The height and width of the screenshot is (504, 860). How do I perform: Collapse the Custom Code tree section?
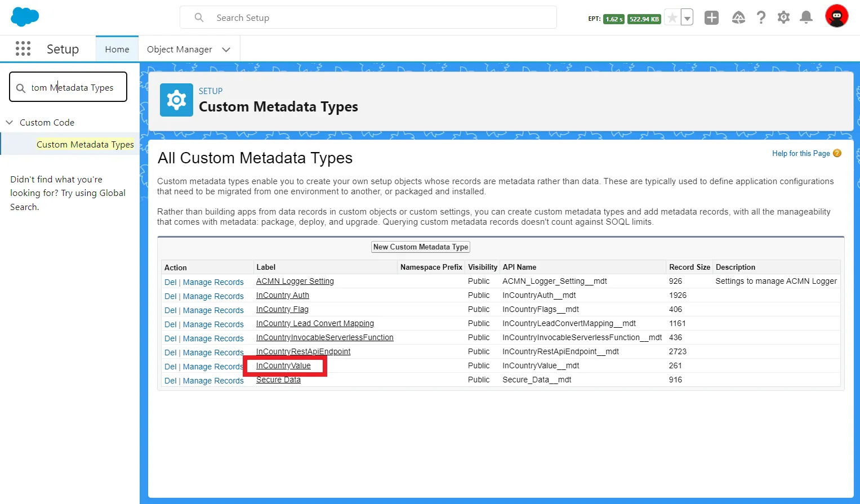click(10, 122)
